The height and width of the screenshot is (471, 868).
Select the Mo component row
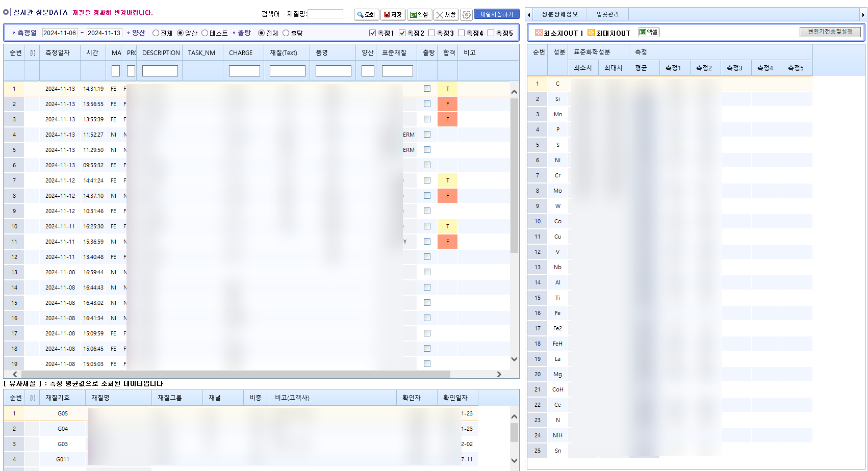tap(670, 191)
